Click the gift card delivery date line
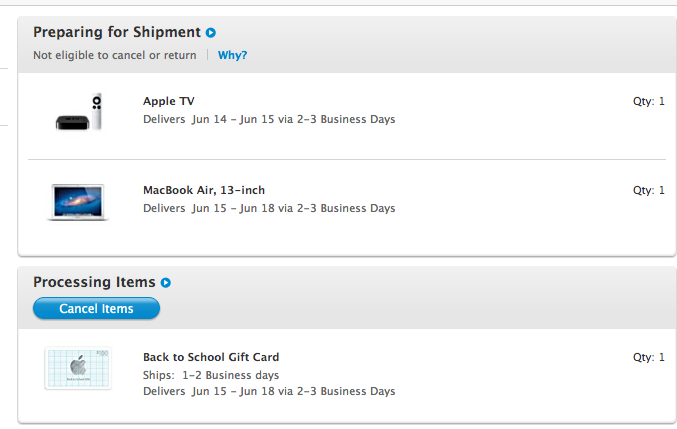The image size is (677, 429). click(269, 391)
